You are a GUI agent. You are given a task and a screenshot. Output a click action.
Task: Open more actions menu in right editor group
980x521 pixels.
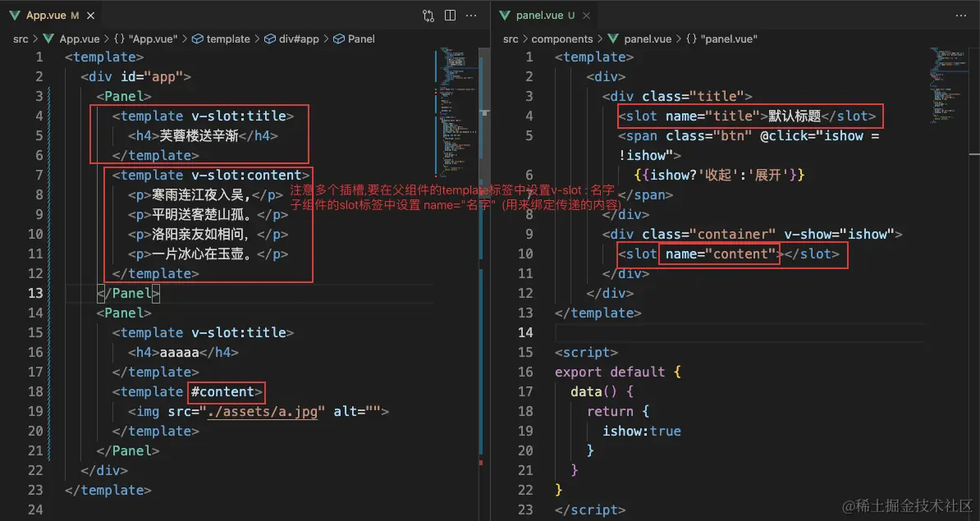(x=961, y=15)
